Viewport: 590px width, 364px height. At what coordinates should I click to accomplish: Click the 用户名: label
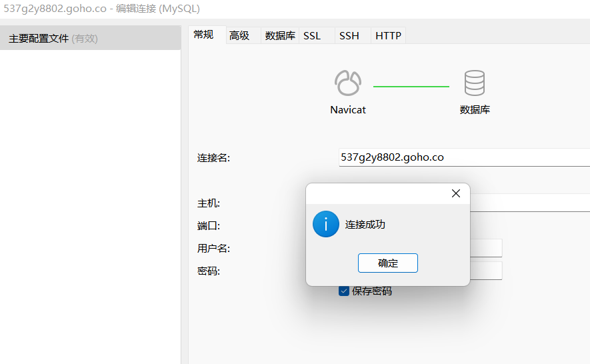pyautogui.click(x=213, y=249)
